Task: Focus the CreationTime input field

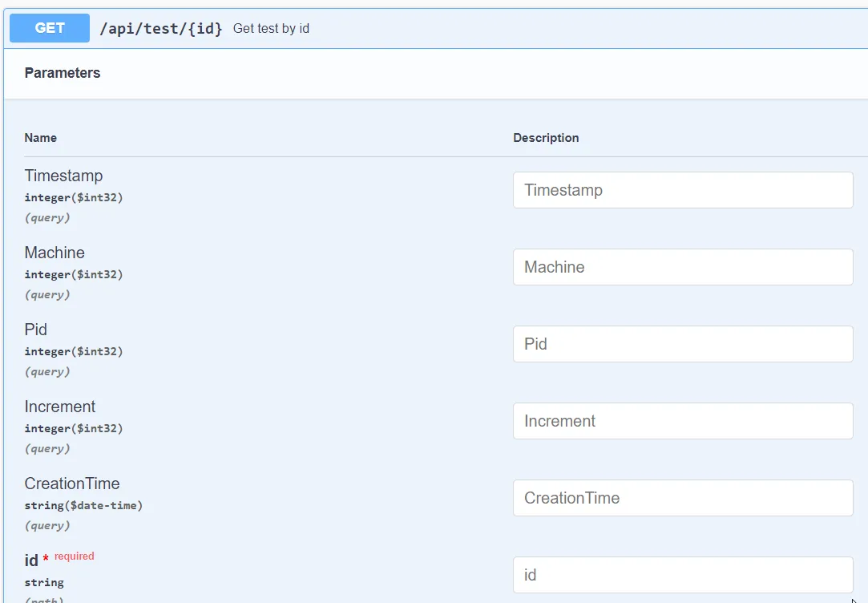Action: tap(683, 498)
